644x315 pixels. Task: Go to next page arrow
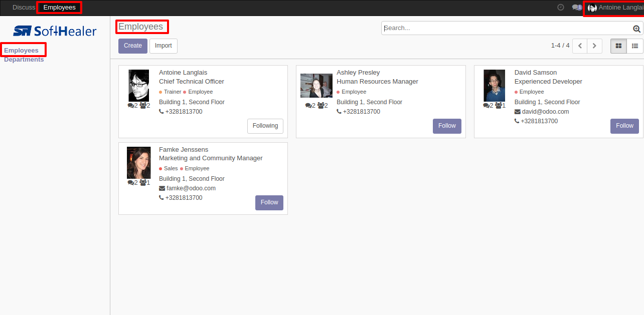point(595,46)
